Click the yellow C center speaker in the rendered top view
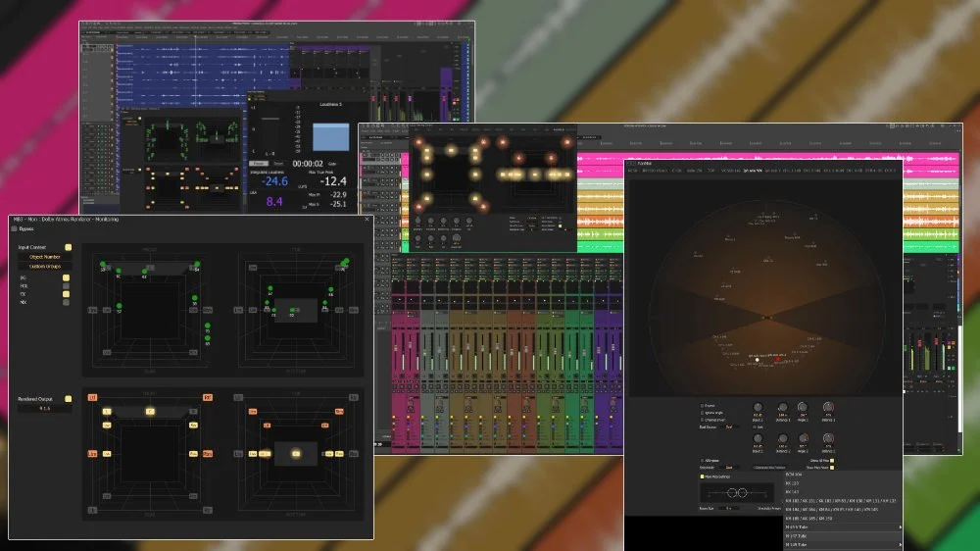Image resolution: width=980 pixels, height=551 pixels. (x=150, y=412)
